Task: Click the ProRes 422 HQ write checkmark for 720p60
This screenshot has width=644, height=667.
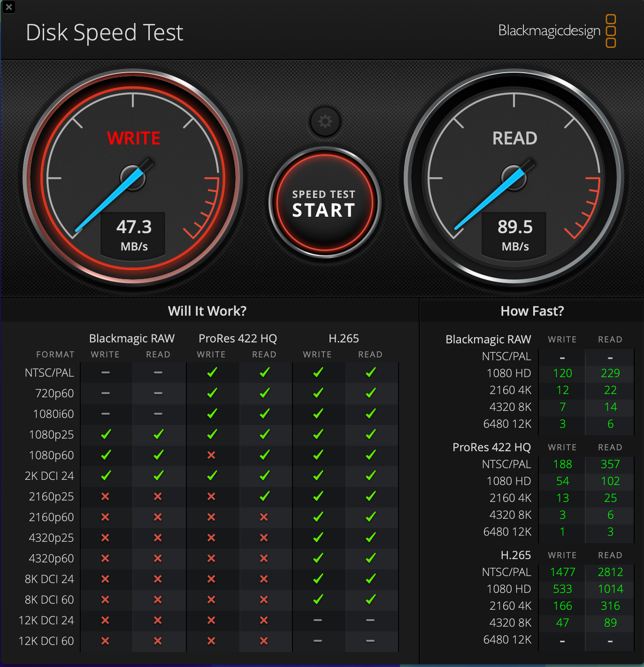Action: pyautogui.click(x=212, y=393)
